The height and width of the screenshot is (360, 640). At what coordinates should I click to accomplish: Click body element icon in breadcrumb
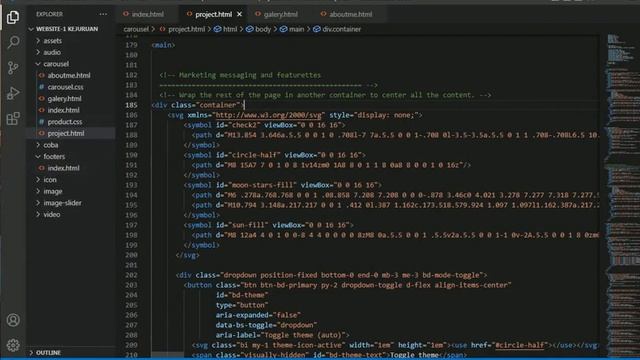[x=249, y=29]
